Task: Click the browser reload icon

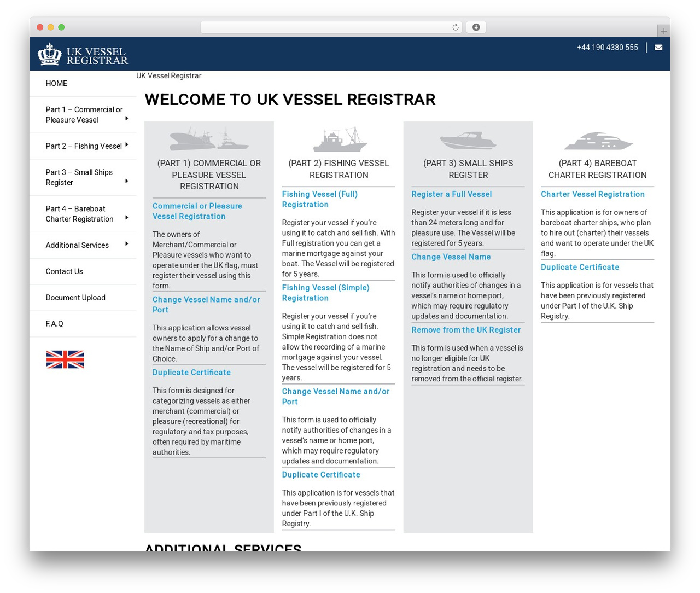Action: coord(455,27)
